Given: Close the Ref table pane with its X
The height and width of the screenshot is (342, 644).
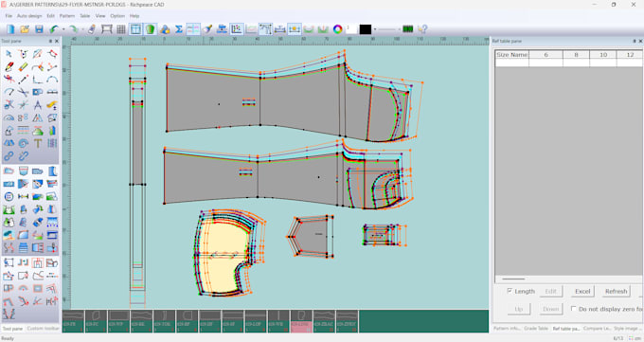Looking at the screenshot, I should click(x=640, y=41).
